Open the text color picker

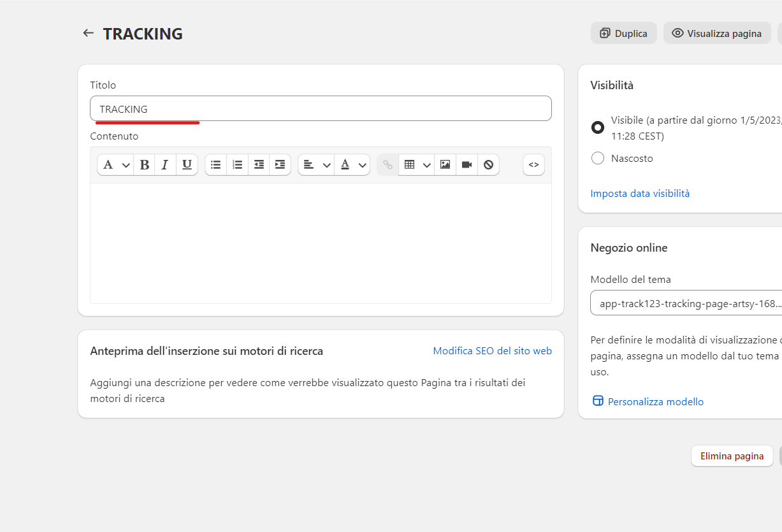[x=352, y=164]
